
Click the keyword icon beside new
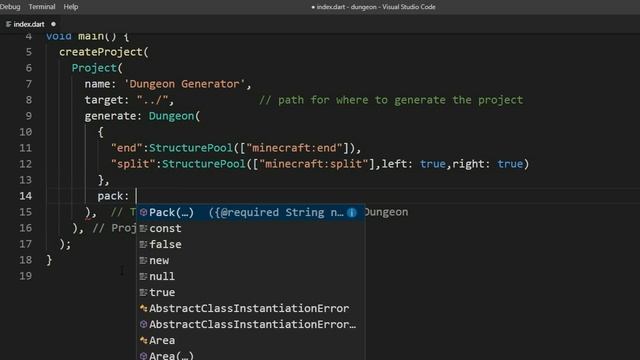tap(143, 260)
